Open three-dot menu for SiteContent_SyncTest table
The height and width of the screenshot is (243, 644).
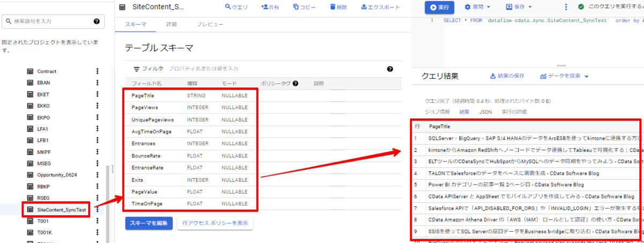pos(97,210)
